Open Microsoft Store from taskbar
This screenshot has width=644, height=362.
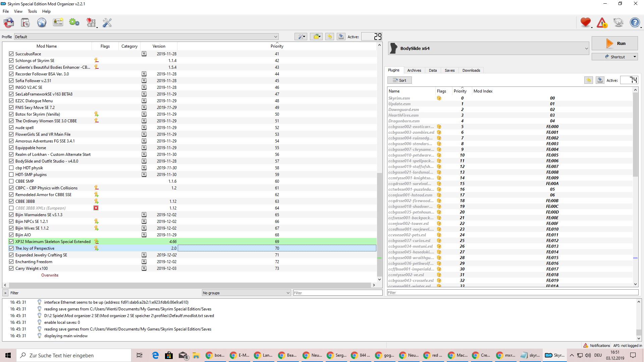coord(169,355)
